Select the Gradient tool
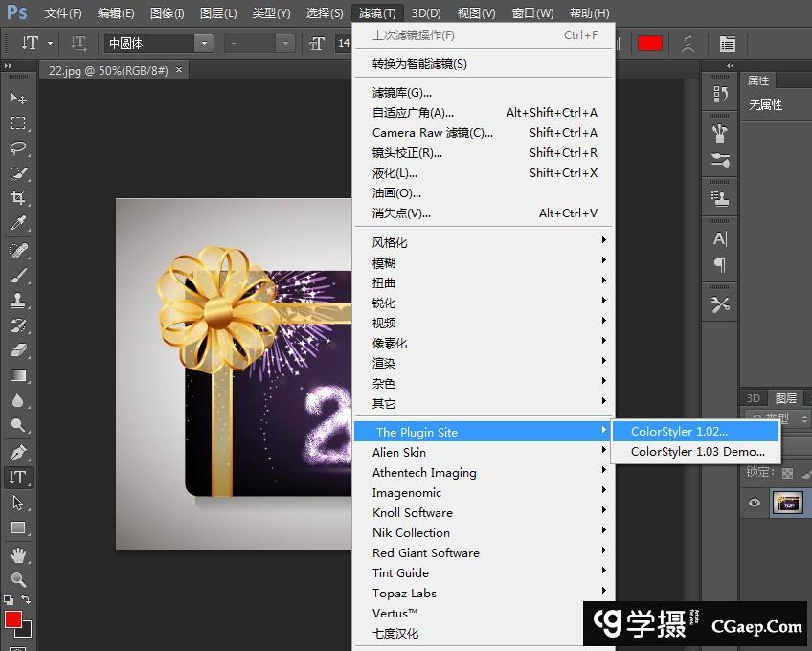The image size is (812, 651). pyautogui.click(x=18, y=376)
